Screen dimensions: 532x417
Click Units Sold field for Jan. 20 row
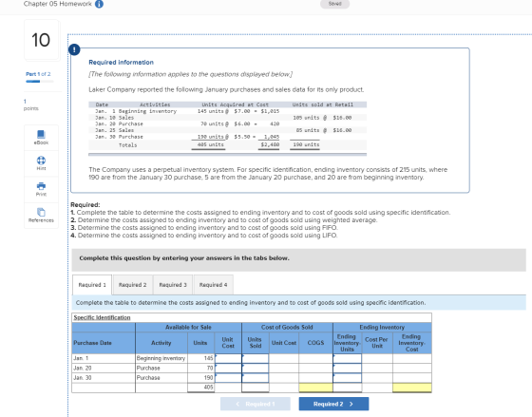pos(256,369)
